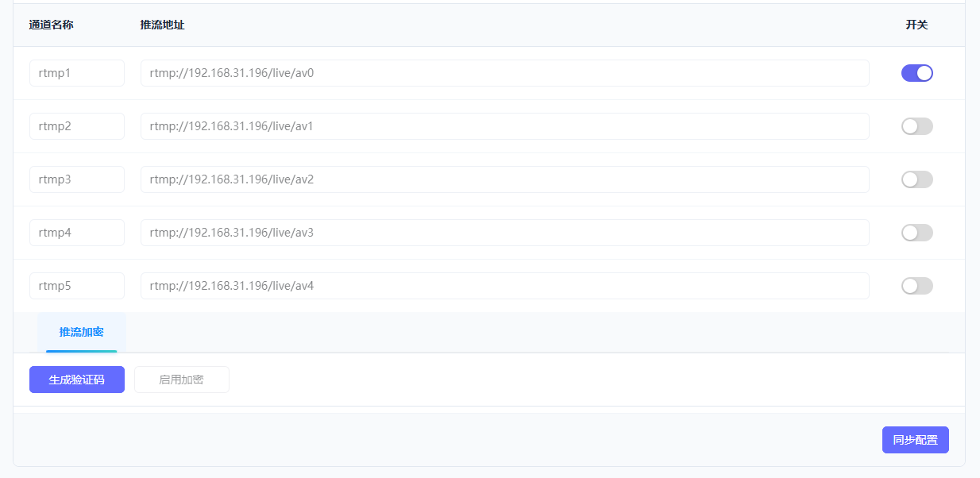Focus the rtmp3 channel name field
980x478 pixels.
click(x=77, y=179)
